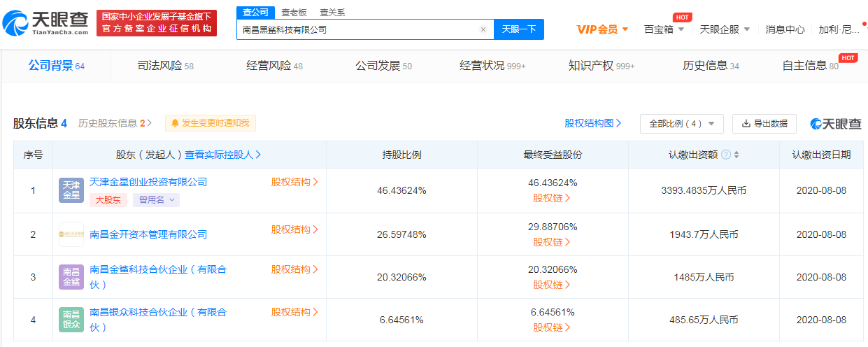Image resolution: width=868 pixels, height=347 pixels.
Task: Open the TianYanCha logo homepage
Action: click(x=45, y=22)
